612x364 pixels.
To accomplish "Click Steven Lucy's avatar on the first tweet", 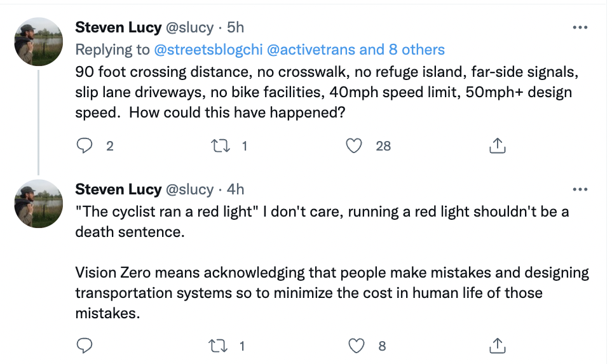I will 39,41.
